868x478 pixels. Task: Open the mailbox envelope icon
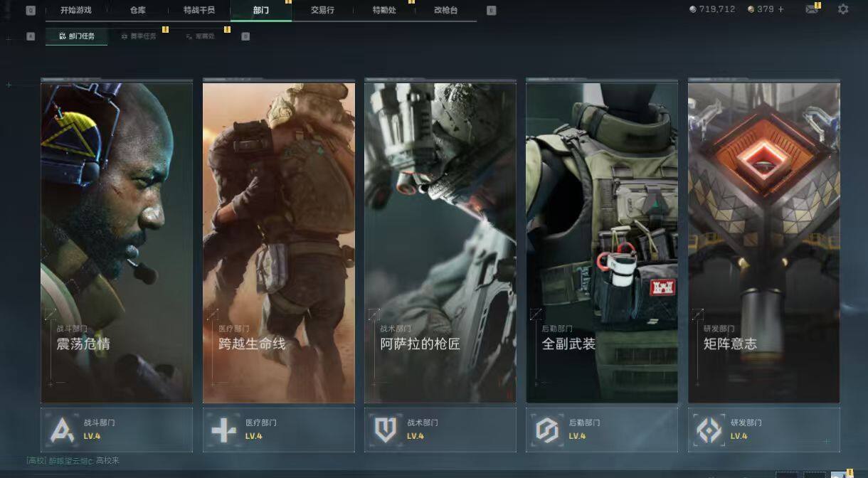coord(811,9)
